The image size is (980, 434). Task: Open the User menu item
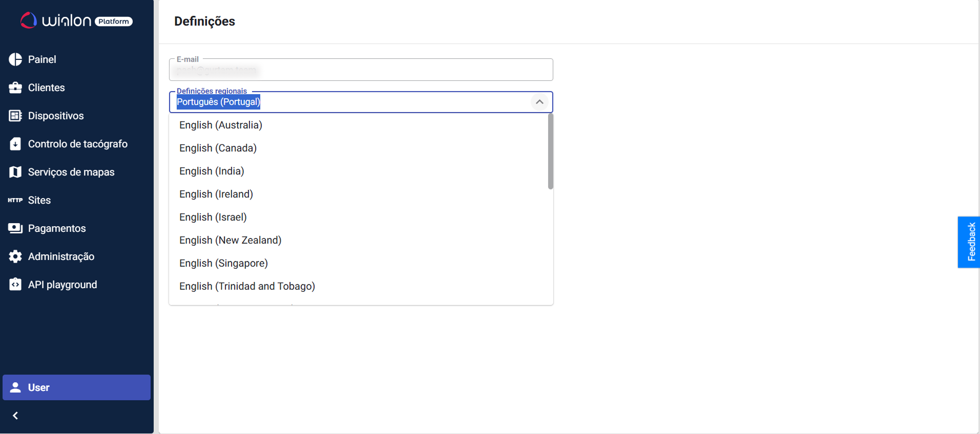point(76,387)
